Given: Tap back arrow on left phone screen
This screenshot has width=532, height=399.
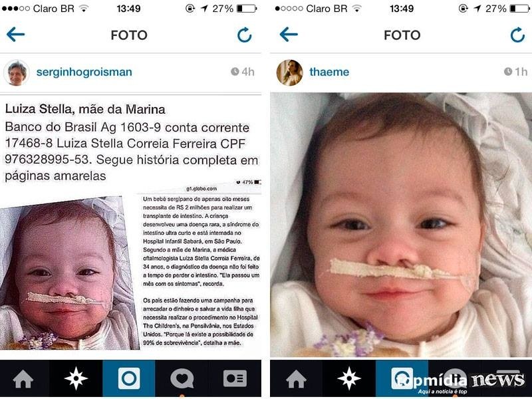Looking at the screenshot, I should [x=15, y=35].
